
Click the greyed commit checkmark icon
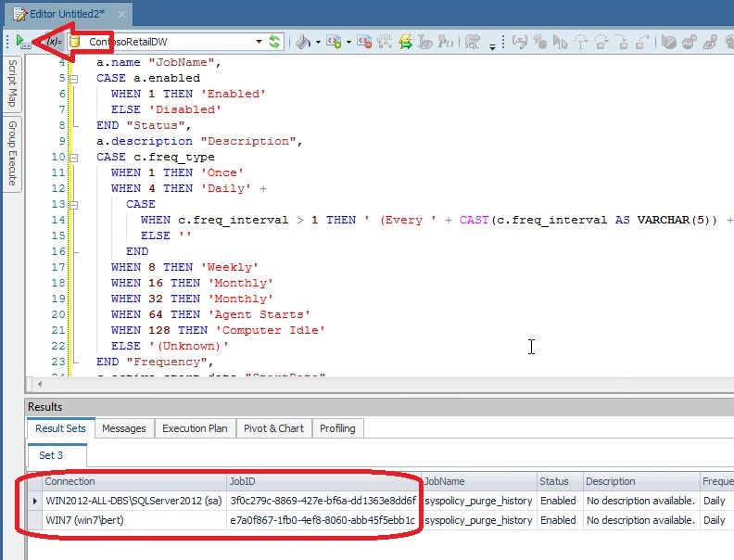[669, 42]
